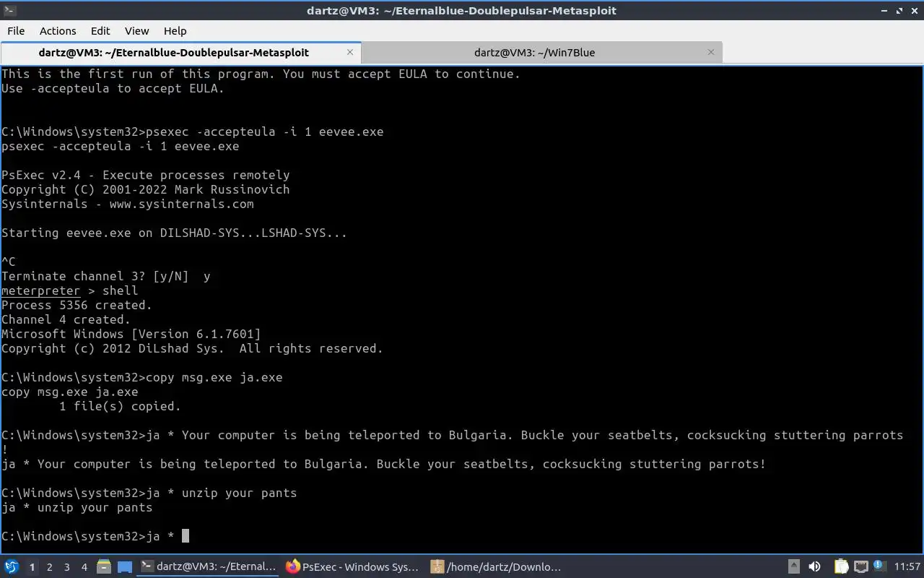Click the 'Process 5356 created.' line
This screenshot has height=578, width=924.
pos(77,305)
